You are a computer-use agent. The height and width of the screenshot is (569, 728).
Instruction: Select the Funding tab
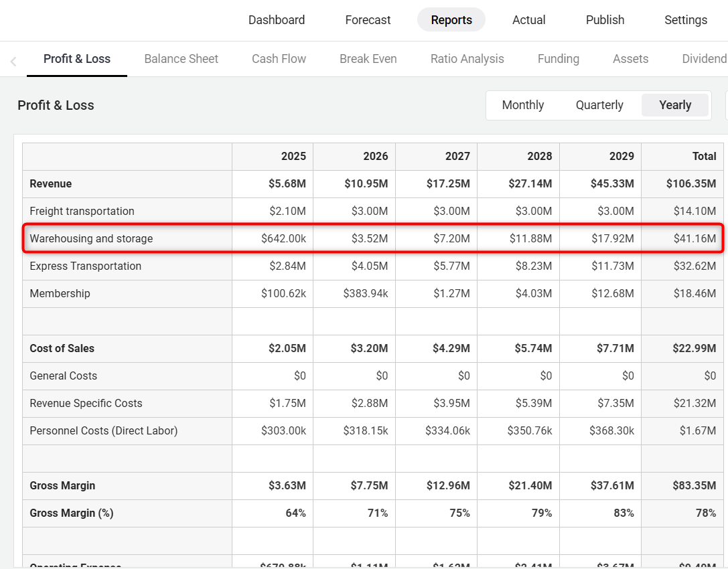pyautogui.click(x=558, y=59)
